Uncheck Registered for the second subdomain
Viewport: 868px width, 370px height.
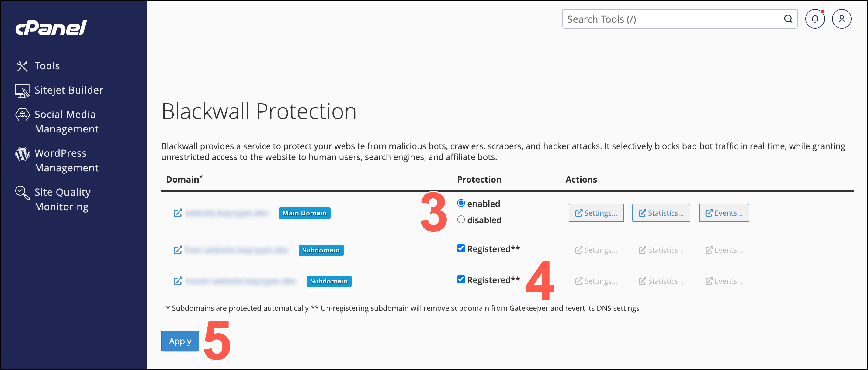coord(461,279)
